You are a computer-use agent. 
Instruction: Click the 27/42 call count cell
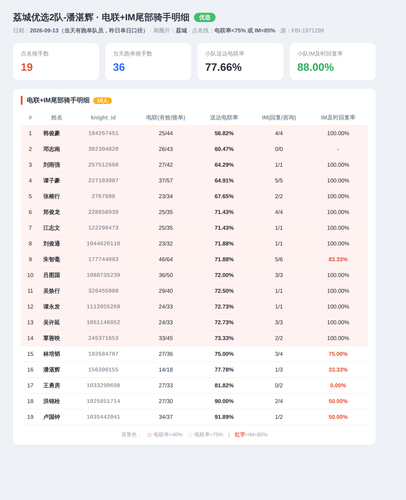[x=166, y=165]
